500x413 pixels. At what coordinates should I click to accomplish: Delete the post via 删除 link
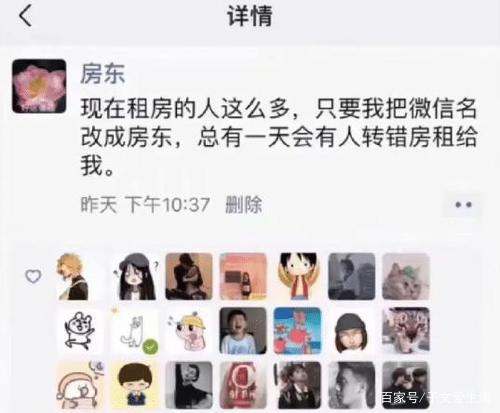point(244,204)
